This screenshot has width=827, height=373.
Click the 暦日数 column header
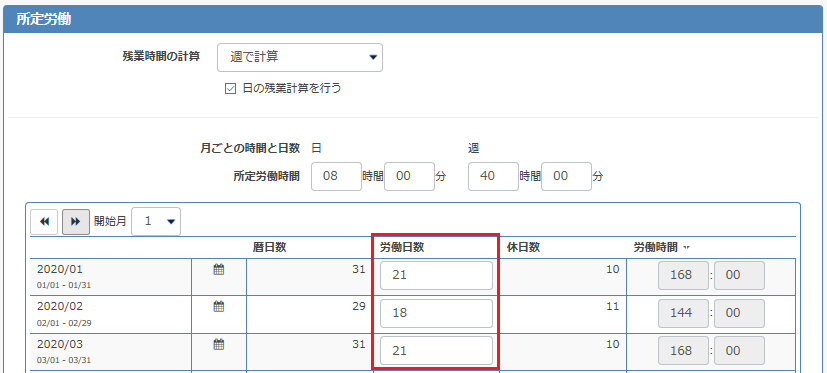[270, 248]
